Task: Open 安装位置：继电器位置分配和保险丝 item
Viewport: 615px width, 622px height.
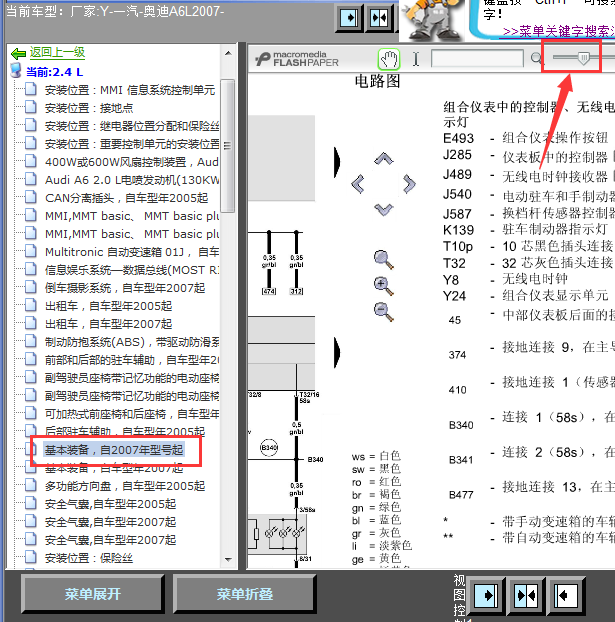Action: coord(132,126)
